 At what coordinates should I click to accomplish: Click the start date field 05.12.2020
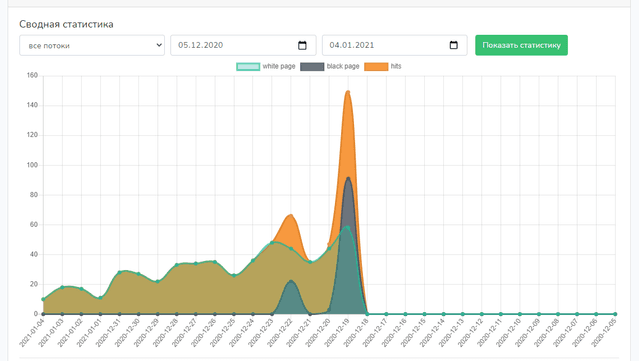coord(243,45)
